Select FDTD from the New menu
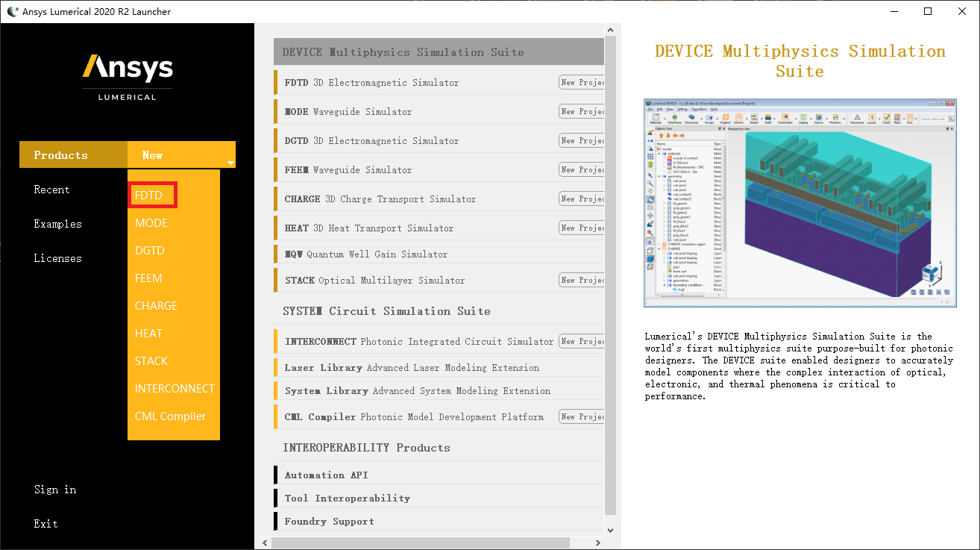 coord(152,196)
